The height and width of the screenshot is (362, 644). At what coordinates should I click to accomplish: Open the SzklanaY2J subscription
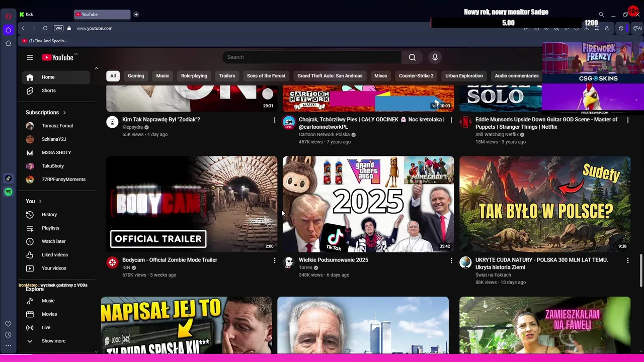56,139
